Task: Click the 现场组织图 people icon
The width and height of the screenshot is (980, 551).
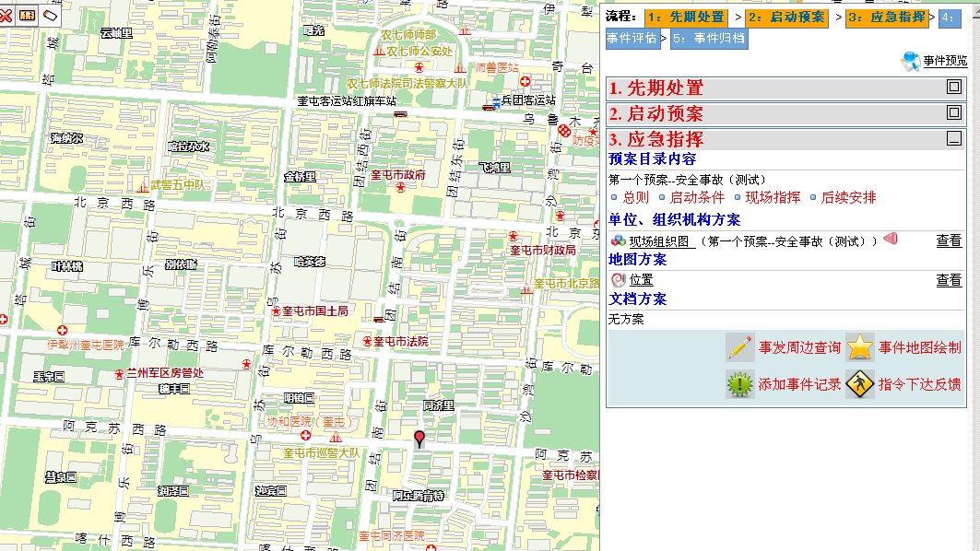Action: (618, 240)
